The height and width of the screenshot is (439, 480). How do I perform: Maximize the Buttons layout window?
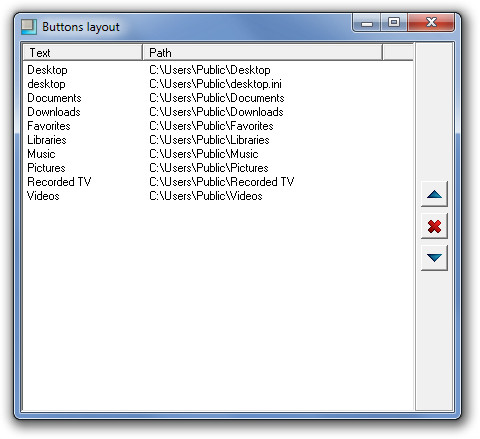pyautogui.click(x=394, y=23)
